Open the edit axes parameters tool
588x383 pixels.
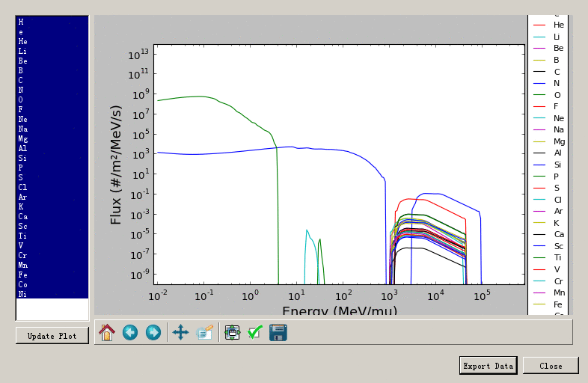(204, 332)
